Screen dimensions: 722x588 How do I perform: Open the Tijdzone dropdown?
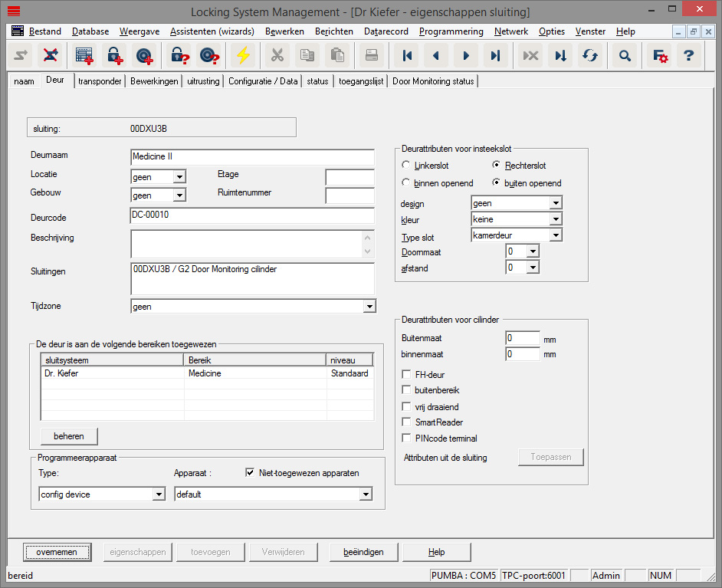pos(369,307)
